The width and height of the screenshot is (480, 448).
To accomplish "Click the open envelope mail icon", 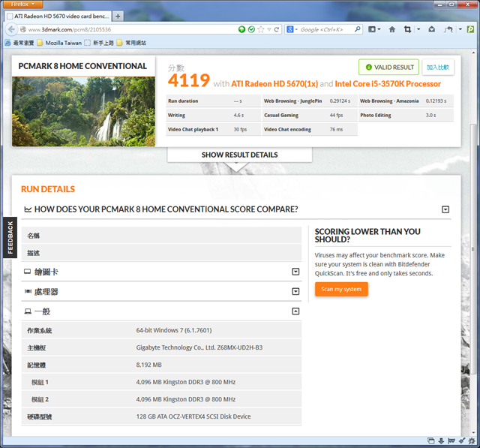I will click(432, 29).
